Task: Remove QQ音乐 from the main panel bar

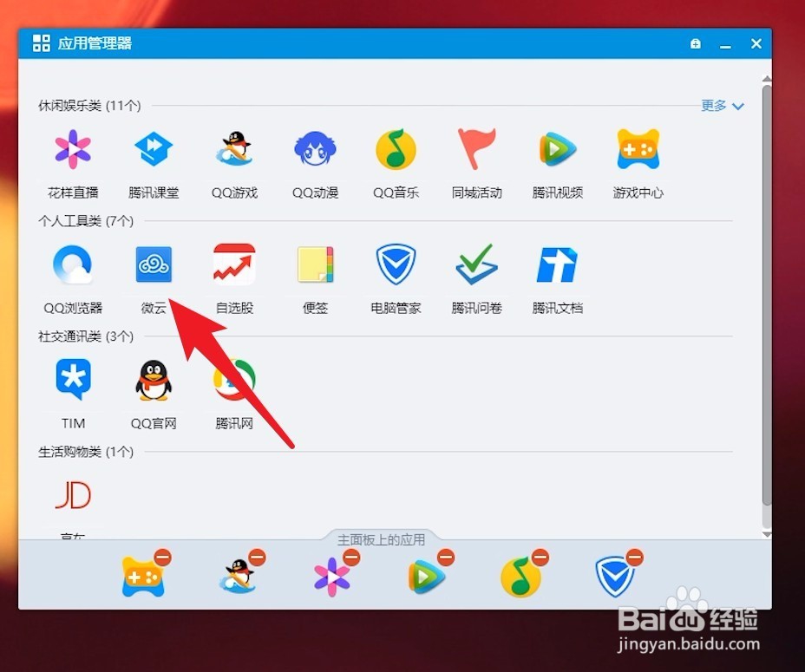Action: [x=540, y=558]
